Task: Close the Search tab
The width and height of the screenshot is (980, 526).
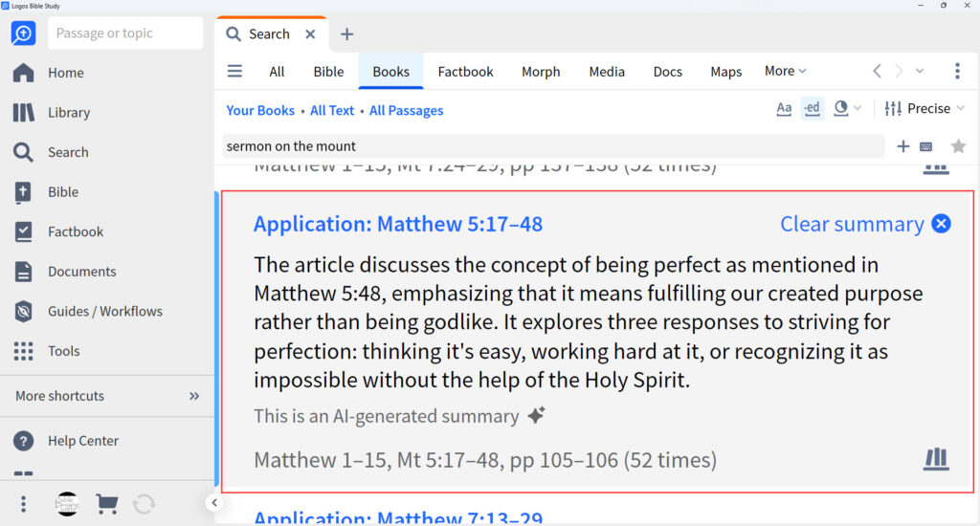Action: (310, 34)
